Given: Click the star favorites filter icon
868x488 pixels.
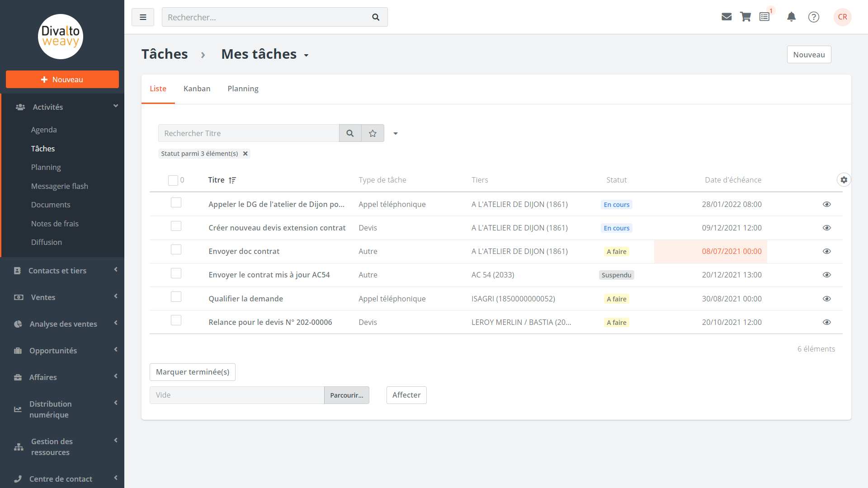Looking at the screenshot, I should click(373, 133).
